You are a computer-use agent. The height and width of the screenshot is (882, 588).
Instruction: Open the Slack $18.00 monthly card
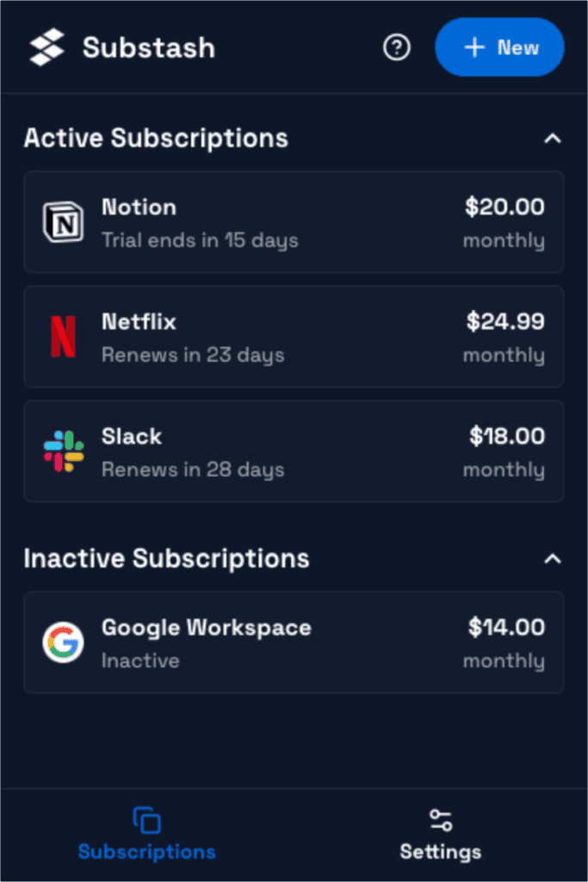294,451
